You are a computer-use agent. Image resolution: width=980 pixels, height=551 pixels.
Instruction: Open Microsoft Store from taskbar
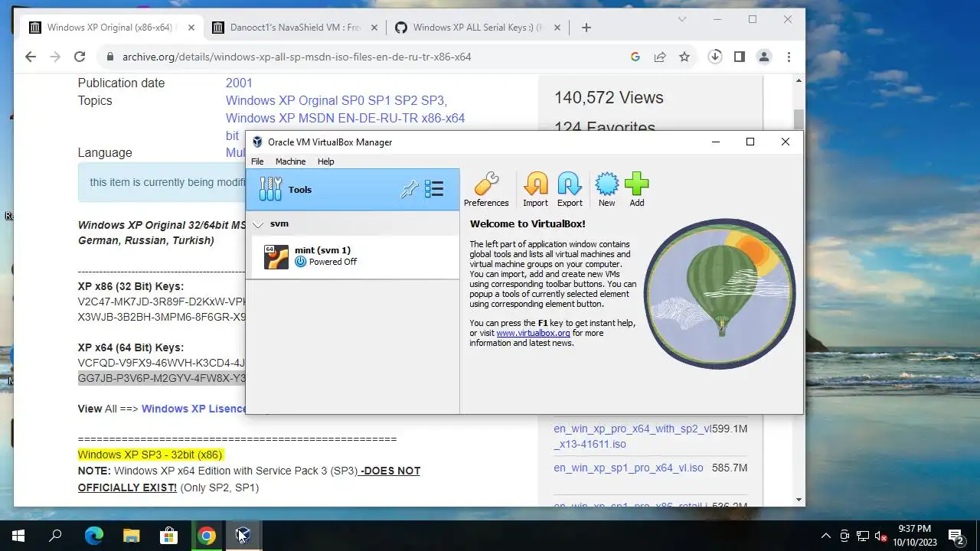[x=168, y=536]
